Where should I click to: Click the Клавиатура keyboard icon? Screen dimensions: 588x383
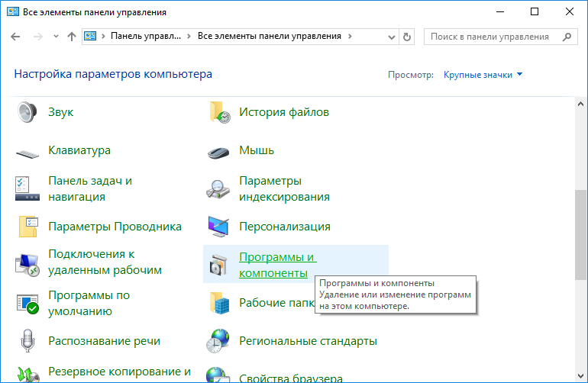[27, 153]
